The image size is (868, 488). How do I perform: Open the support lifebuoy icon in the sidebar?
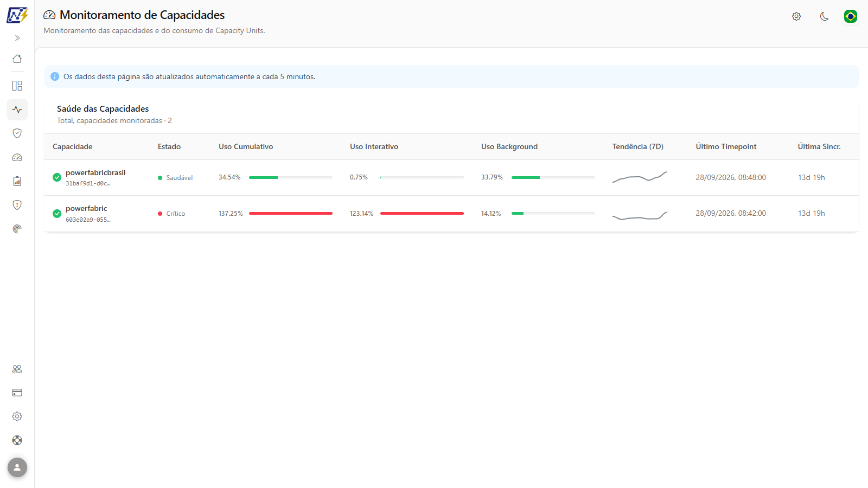pyautogui.click(x=17, y=440)
